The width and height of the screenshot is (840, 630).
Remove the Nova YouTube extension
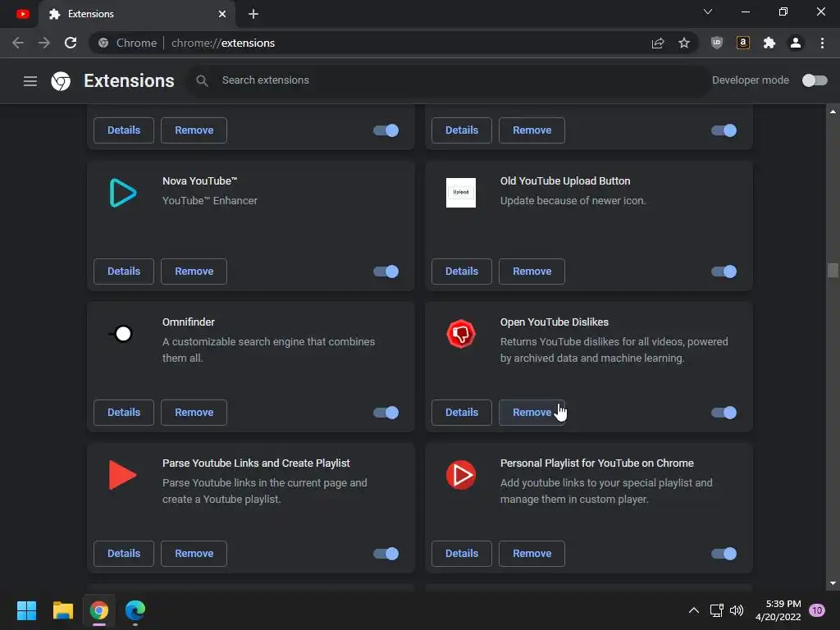click(194, 271)
